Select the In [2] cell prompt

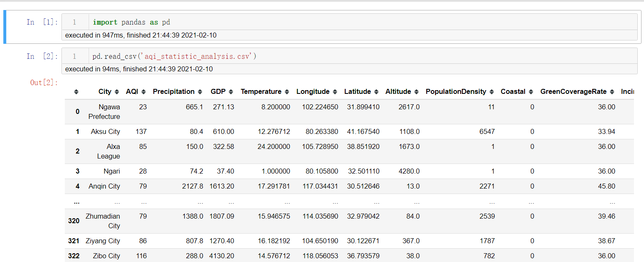(x=42, y=56)
